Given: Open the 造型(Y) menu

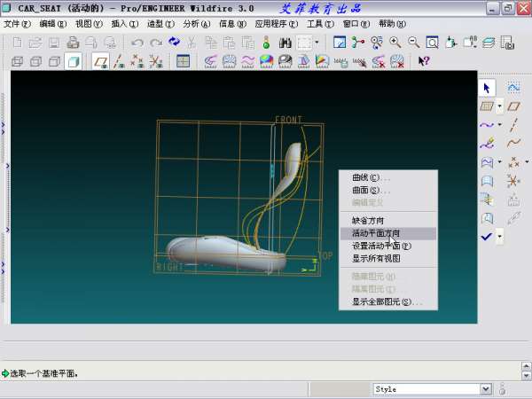Looking at the screenshot, I should pyautogui.click(x=160, y=24).
